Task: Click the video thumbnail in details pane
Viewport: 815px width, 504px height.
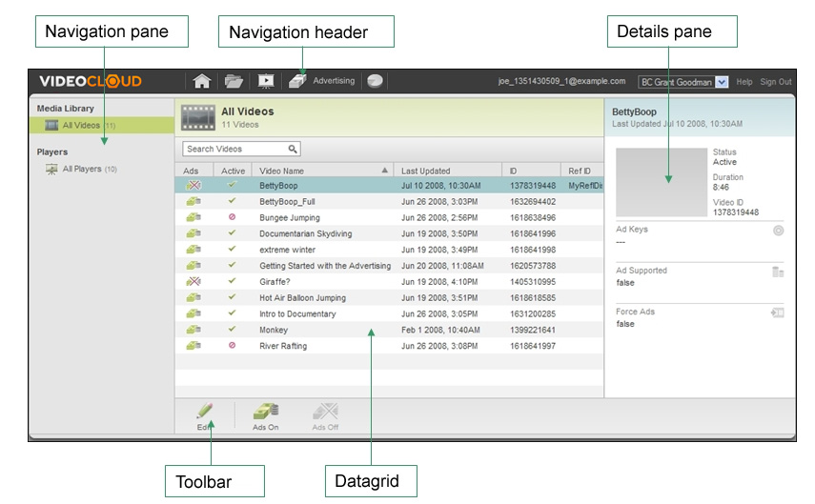Action: [x=662, y=182]
